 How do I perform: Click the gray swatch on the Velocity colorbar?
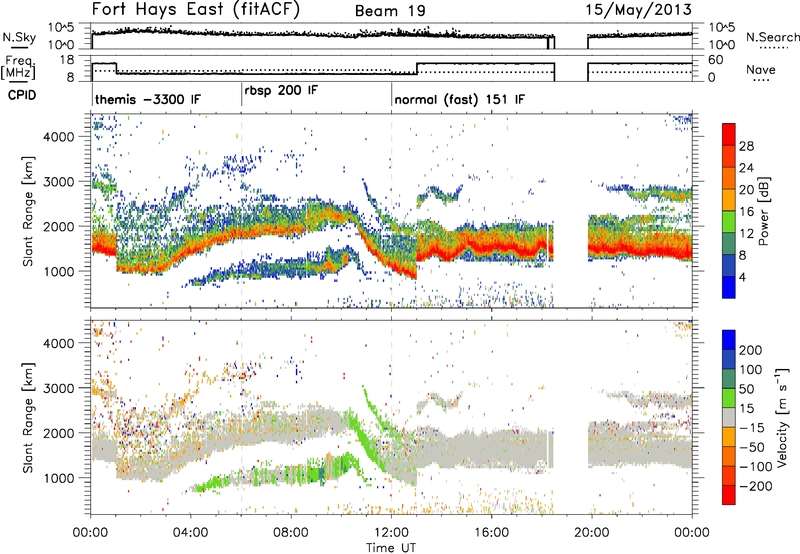pos(729,417)
